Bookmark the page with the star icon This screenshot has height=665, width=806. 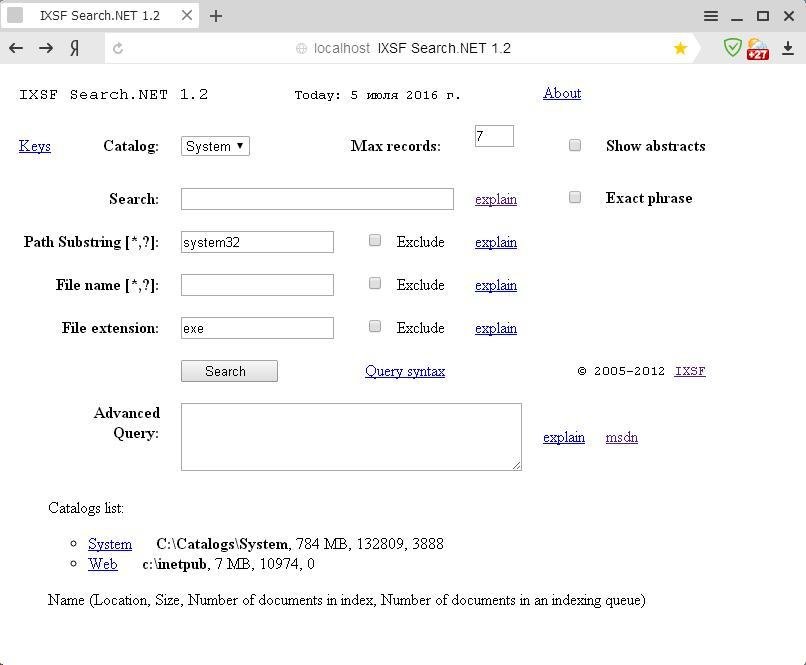point(680,47)
